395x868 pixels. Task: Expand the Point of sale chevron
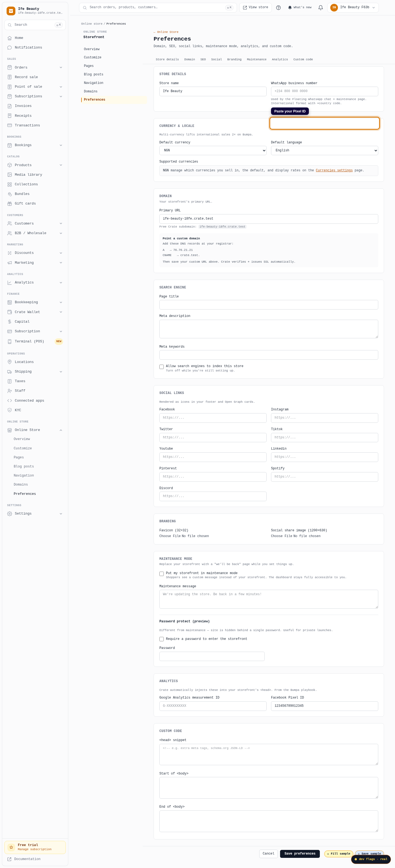pyautogui.click(x=61, y=87)
